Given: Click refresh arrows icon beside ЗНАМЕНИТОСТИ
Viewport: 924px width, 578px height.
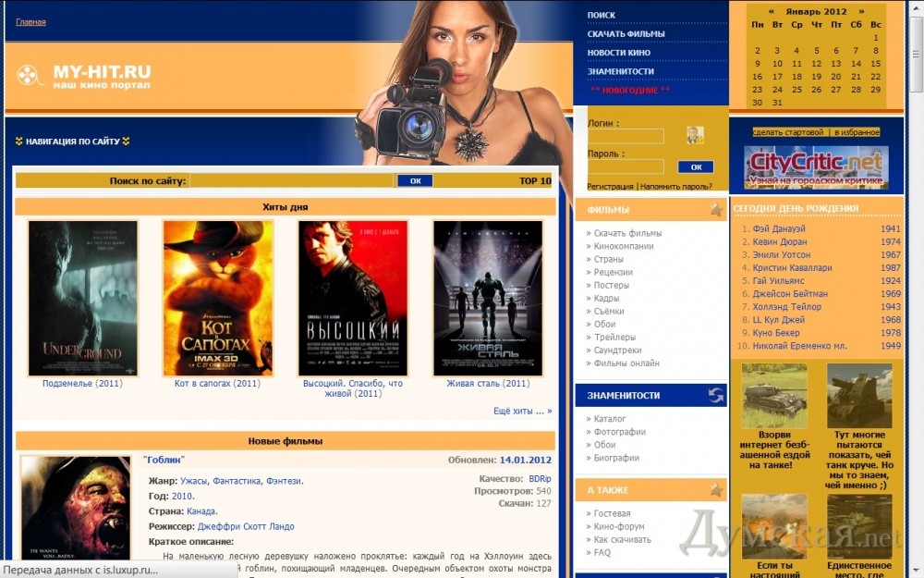Looking at the screenshot, I should tap(715, 395).
